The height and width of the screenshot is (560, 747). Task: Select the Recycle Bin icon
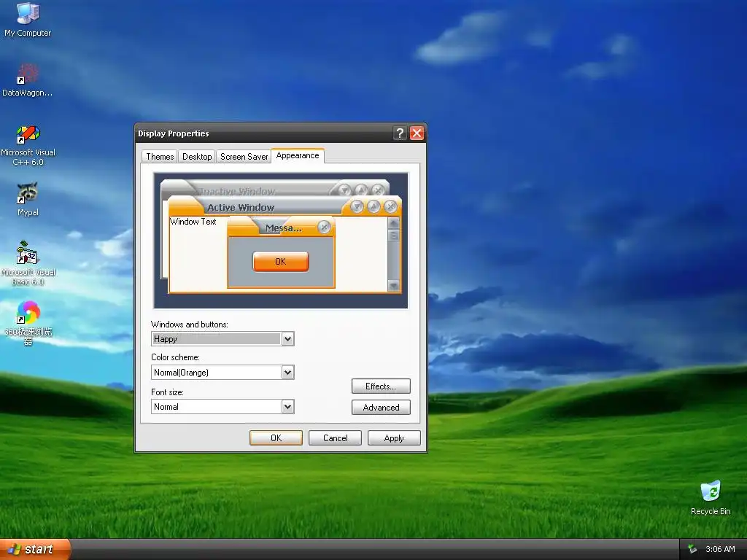click(711, 498)
